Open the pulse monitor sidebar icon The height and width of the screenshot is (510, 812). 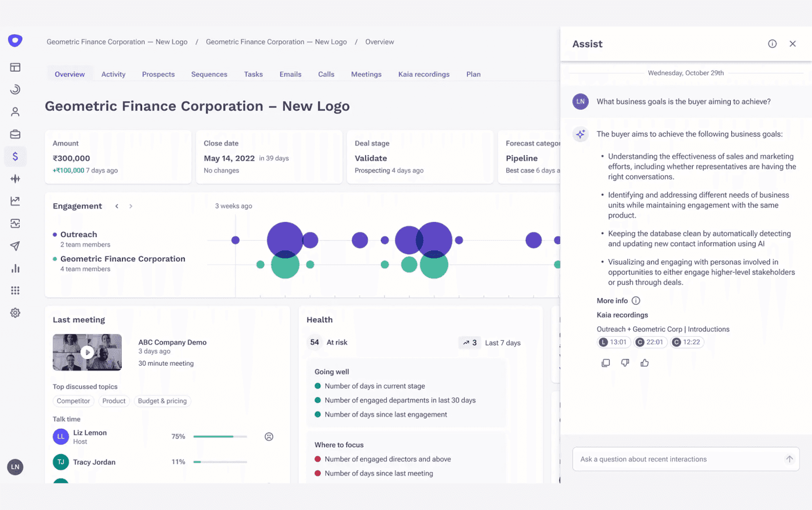click(x=15, y=224)
